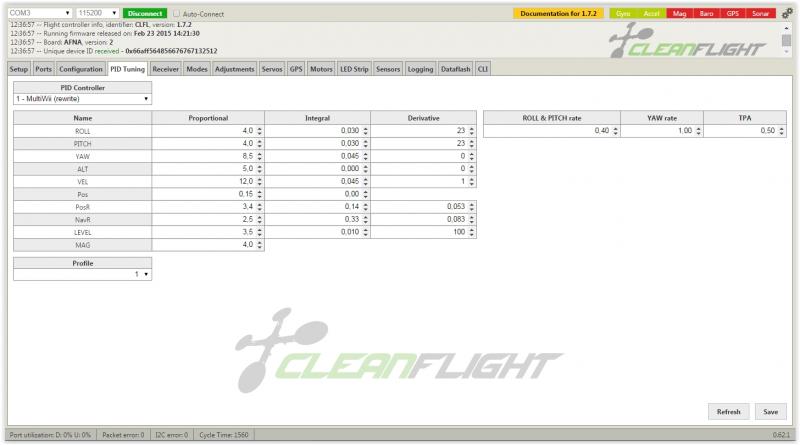Open the COM3 port dropdown

point(39,13)
